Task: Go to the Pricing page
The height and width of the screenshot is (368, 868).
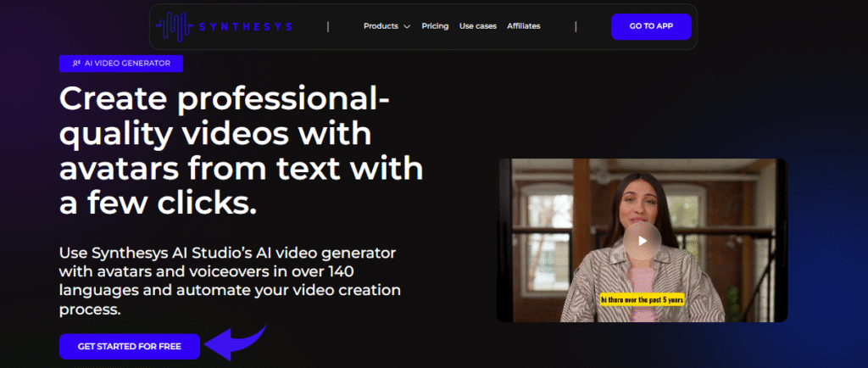Action: [435, 26]
